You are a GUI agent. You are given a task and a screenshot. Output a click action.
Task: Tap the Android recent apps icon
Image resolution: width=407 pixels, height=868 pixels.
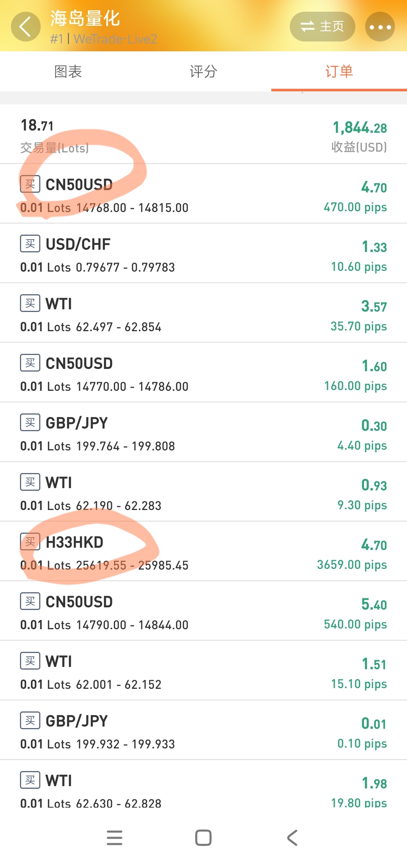click(115, 838)
